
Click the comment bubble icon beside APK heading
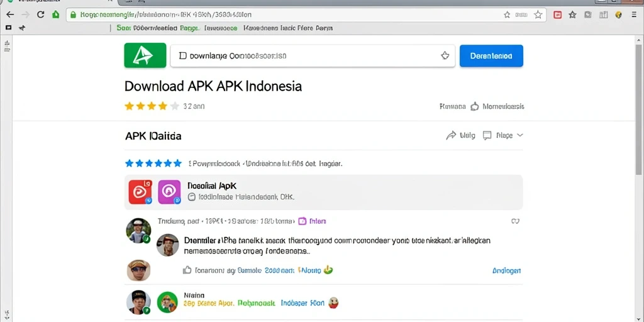(x=487, y=136)
